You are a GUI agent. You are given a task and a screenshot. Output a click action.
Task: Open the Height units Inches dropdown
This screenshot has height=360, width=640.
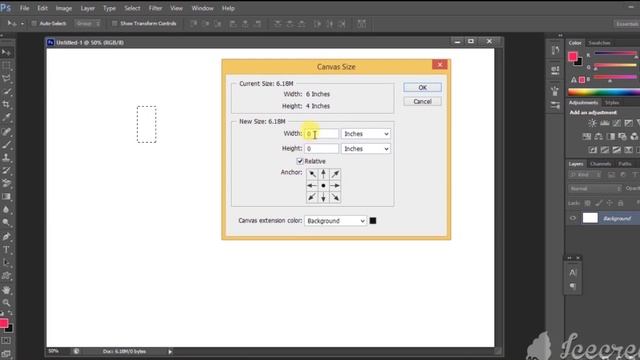coord(366,149)
